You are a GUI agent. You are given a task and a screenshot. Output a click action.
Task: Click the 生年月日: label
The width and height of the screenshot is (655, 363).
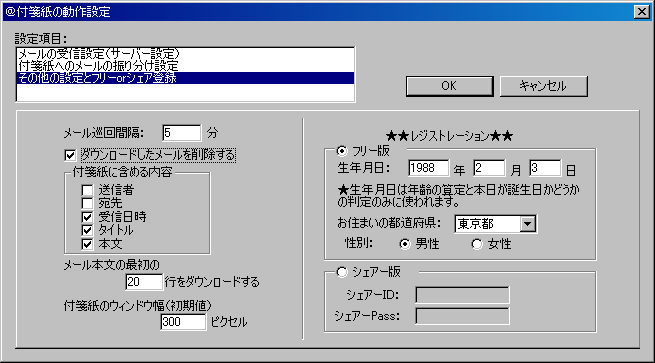[x=363, y=168]
